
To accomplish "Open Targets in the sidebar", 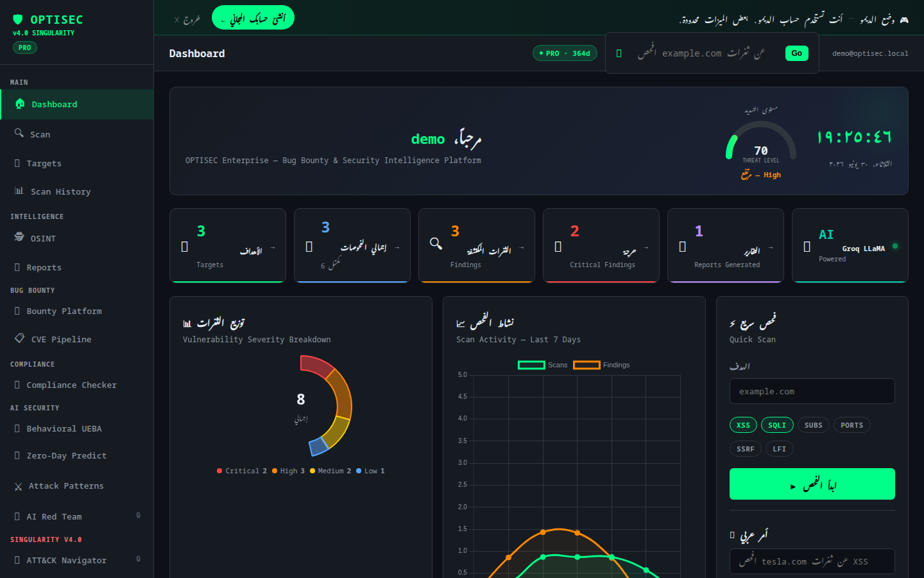I will click(77, 164).
